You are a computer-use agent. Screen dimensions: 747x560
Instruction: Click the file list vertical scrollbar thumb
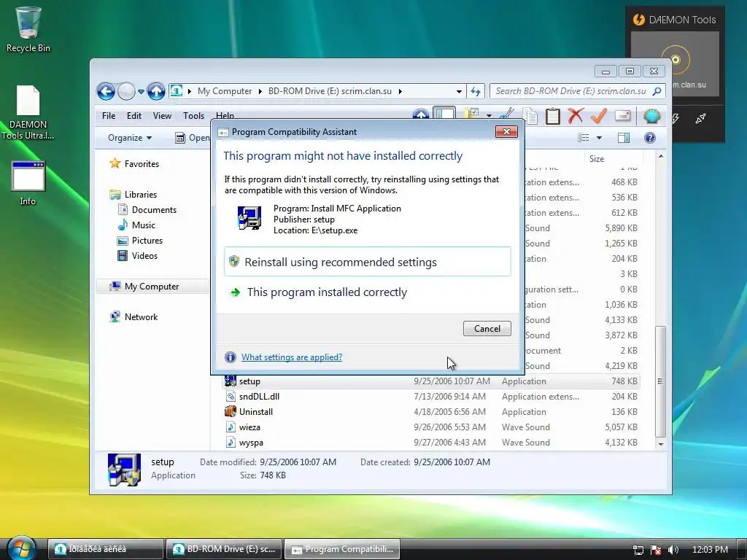click(660, 381)
